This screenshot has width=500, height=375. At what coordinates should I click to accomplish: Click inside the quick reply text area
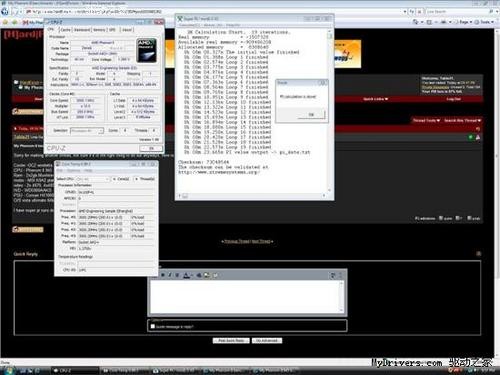[245, 296]
